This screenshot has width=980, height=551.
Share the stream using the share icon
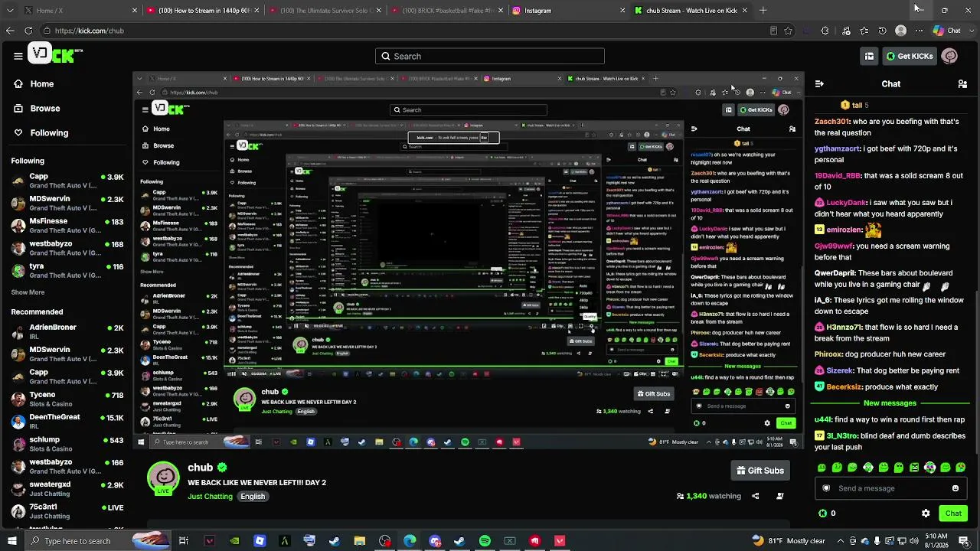[755, 496]
